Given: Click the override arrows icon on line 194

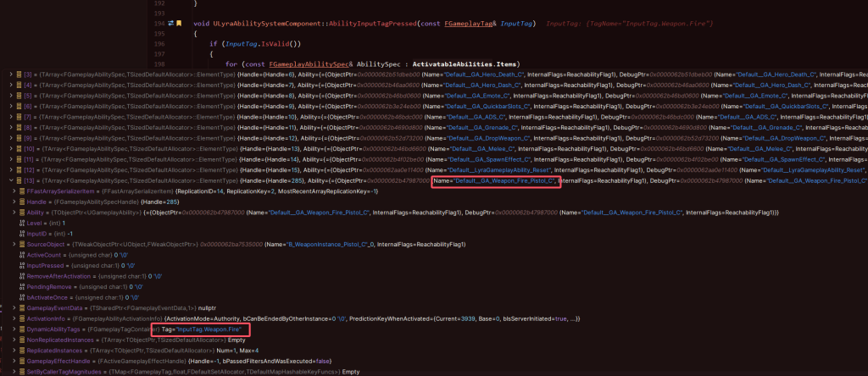Looking at the screenshot, I should pyautogui.click(x=170, y=23).
